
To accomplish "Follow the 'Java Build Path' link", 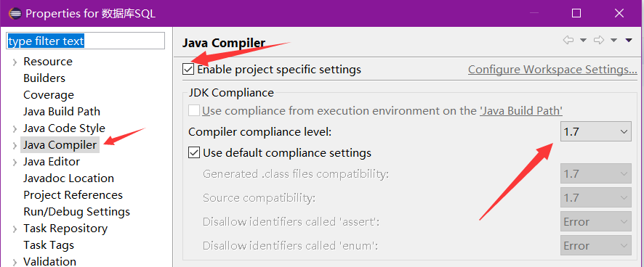I will point(520,111).
